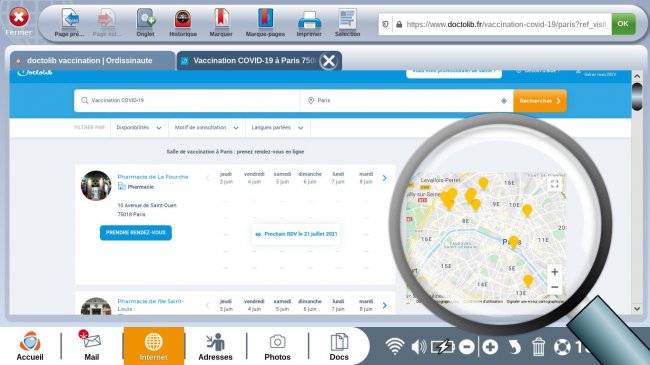The width and height of the screenshot is (650, 365).
Task: Click the speaker volume icon
Action: [x=419, y=347]
